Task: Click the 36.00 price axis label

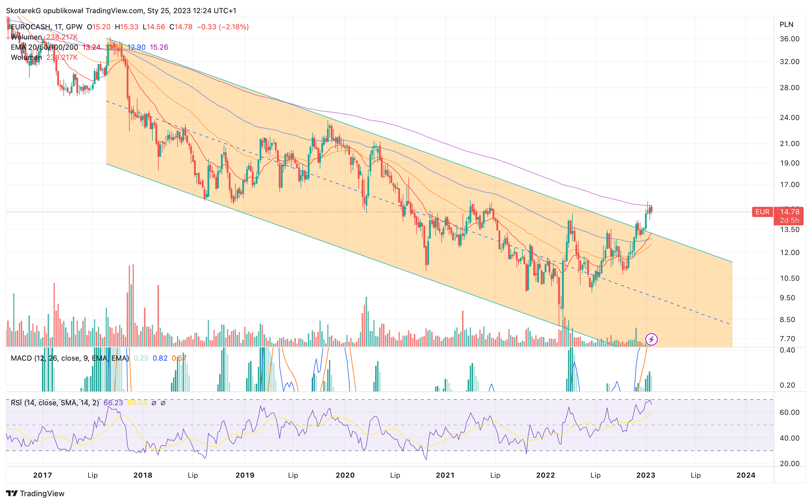Action: click(789, 39)
